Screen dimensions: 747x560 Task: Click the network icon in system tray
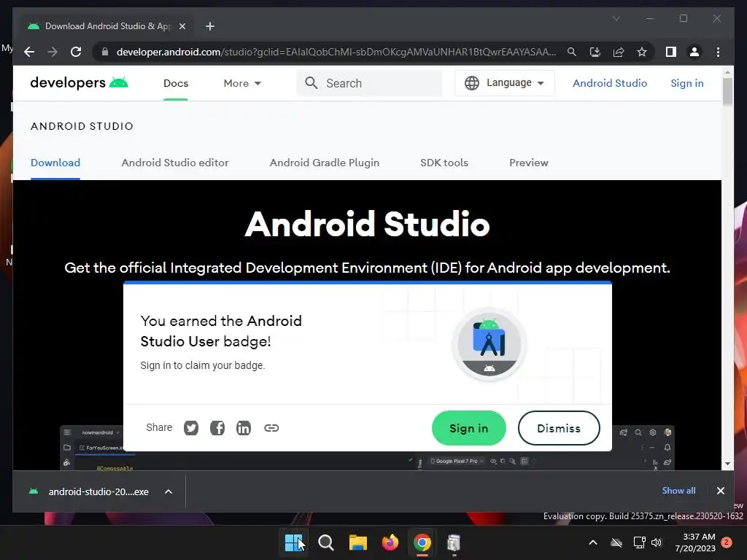click(639, 542)
